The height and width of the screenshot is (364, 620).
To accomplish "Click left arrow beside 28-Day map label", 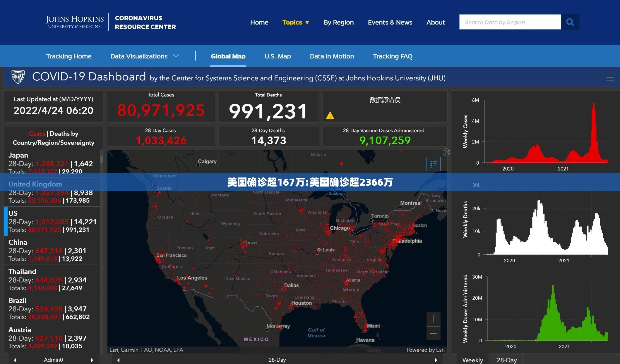I will click(x=118, y=360).
